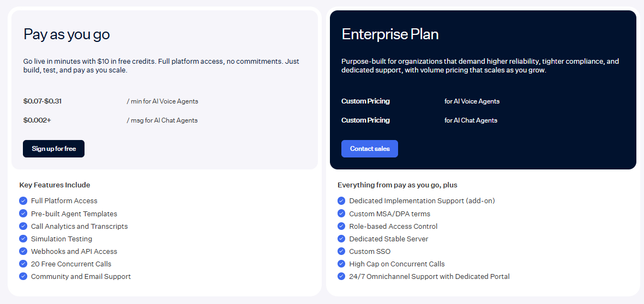Click checkmark beside 20 Free Concurrent Calls
Screen dimensions: 644x304
23,264
